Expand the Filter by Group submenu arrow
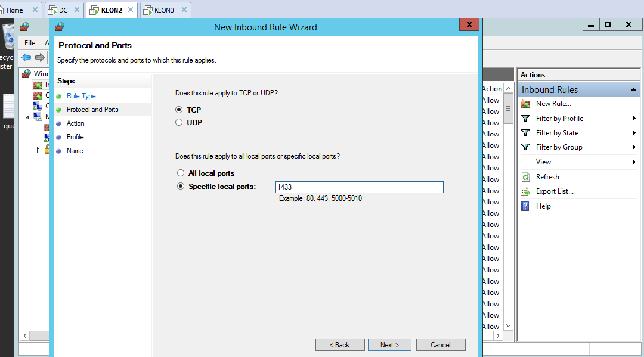 [x=634, y=147]
